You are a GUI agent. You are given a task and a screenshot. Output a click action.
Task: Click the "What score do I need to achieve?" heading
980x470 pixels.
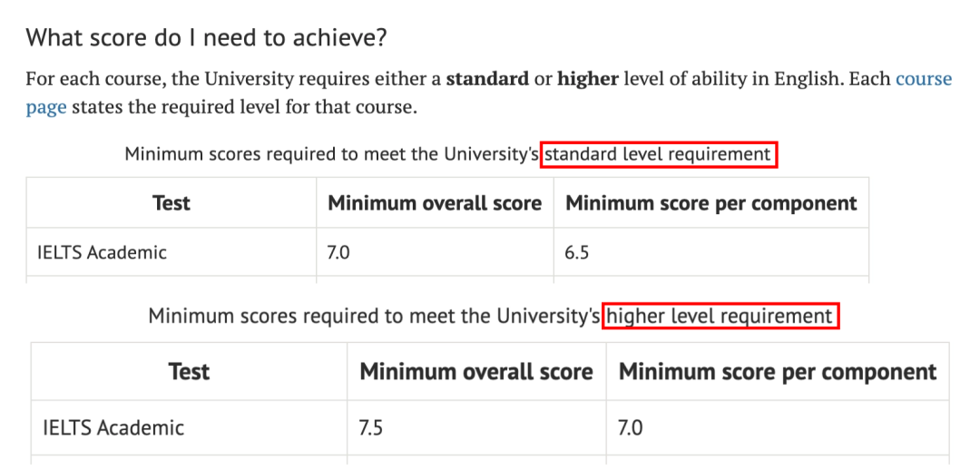pyautogui.click(x=206, y=38)
